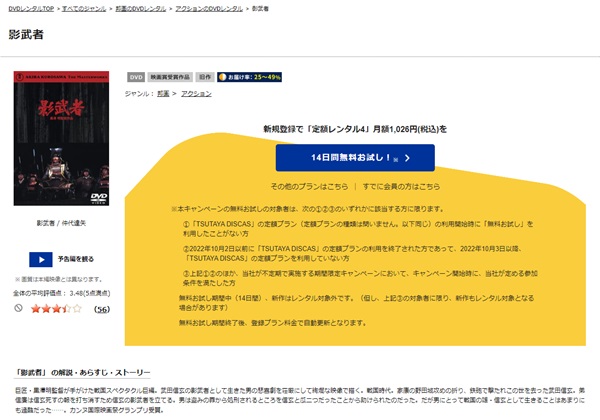Screen dimensions: 600x420
Task: Click the DVD format badge
Action: (x=136, y=76)
